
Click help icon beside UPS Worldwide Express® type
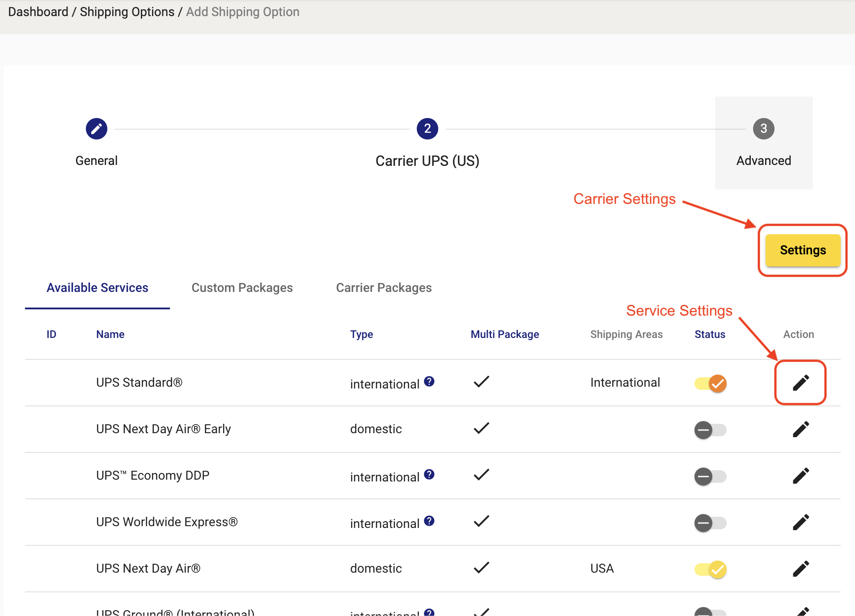(x=429, y=521)
